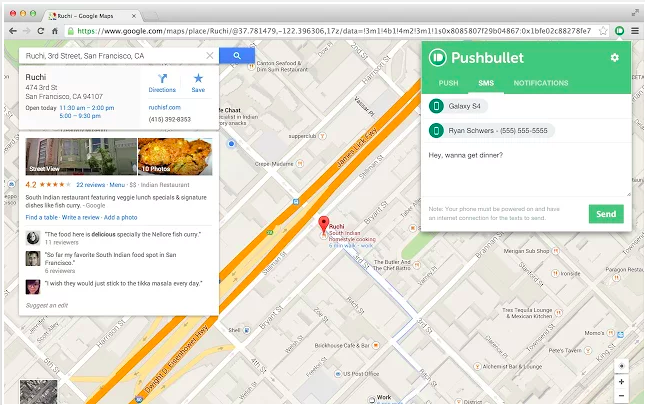Open the satellite imagery thumbnail
This screenshot has height=405, width=645.
pos(39,392)
